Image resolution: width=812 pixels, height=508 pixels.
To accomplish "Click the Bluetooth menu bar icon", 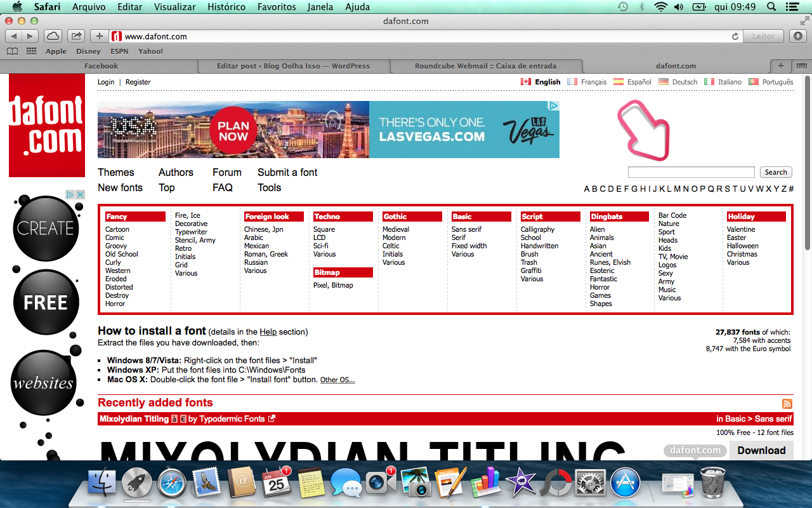I will [x=641, y=6].
